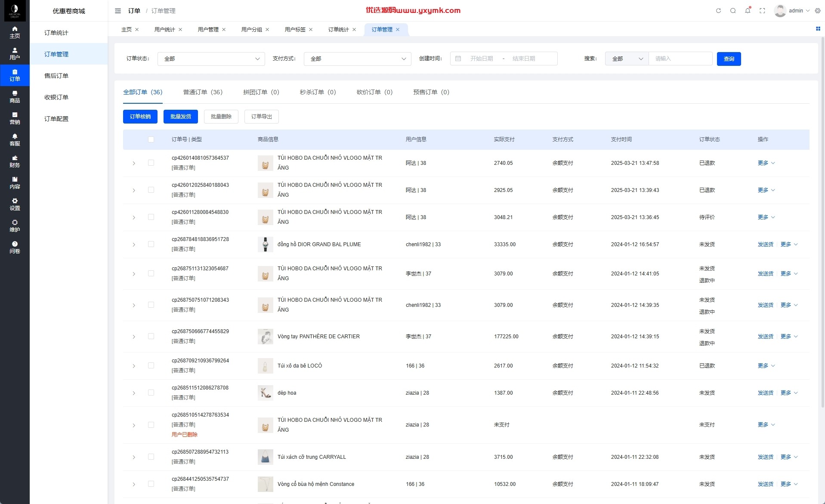Image resolution: width=825 pixels, height=504 pixels.
Task: Open the 内容 content sidebar section
Action: click(15, 183)
